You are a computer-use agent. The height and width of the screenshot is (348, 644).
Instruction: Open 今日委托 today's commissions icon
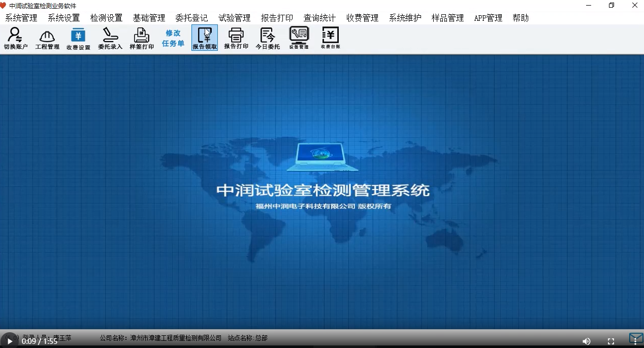(268, 38)
